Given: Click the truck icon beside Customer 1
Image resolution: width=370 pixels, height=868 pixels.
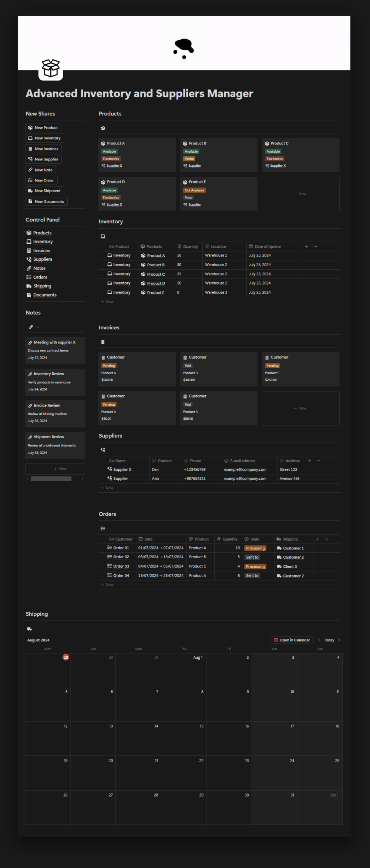Looking at the screenshot, I should 279,548.
